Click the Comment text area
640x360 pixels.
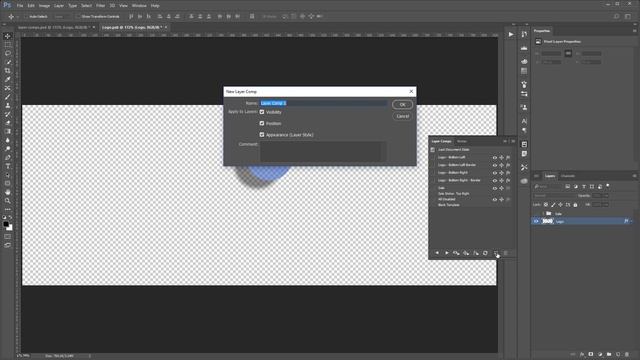pyautogui.click(x=323, y=151)
